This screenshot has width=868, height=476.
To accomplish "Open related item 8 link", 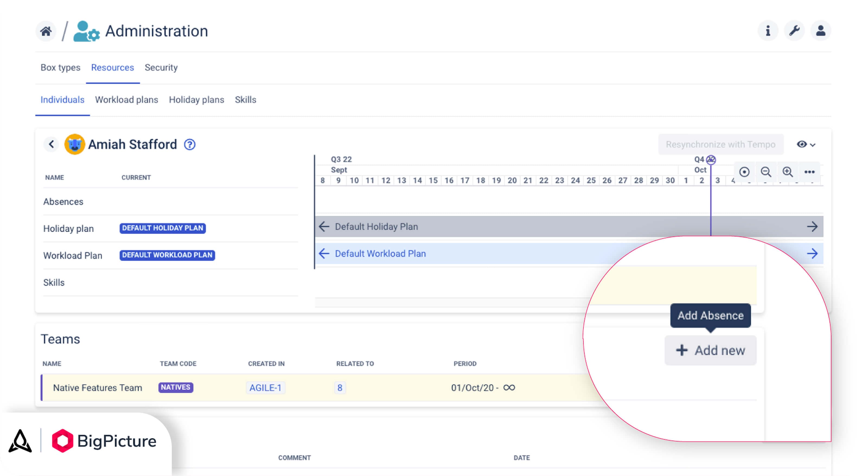I will pyautogui.click(x=340, y=388).
